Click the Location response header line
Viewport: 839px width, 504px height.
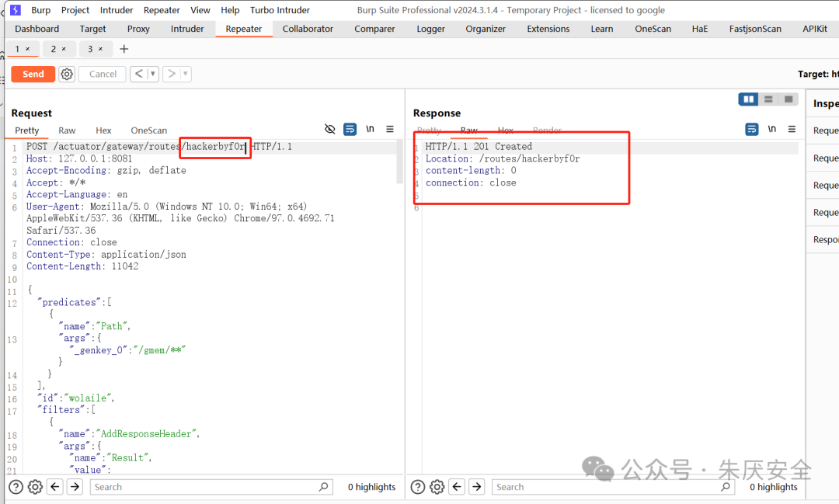[503, 158]
